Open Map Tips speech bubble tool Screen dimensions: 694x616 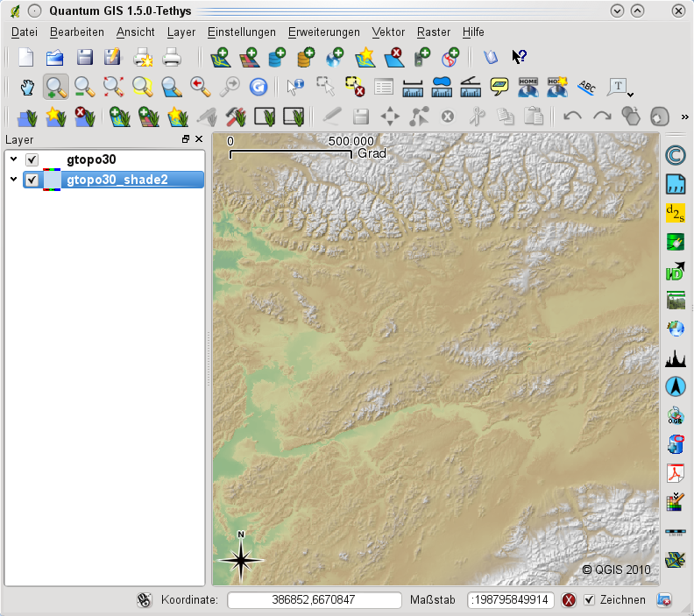pos(499,87)
